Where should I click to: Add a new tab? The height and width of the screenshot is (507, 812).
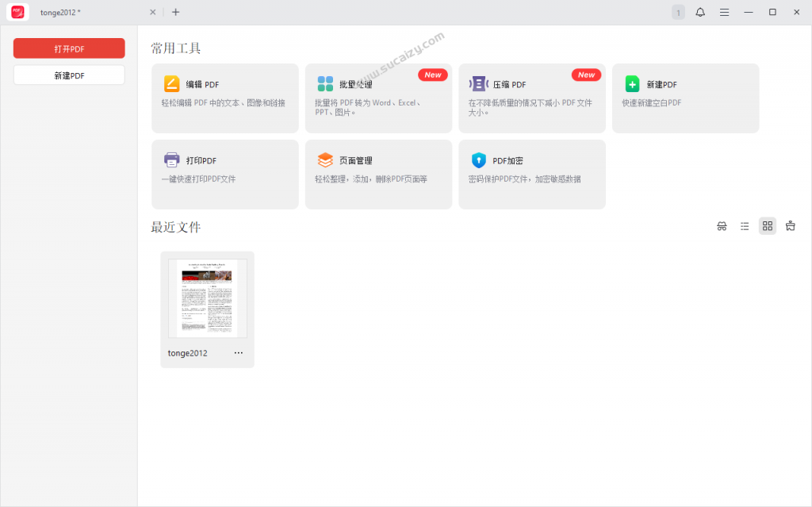(175, 12)
